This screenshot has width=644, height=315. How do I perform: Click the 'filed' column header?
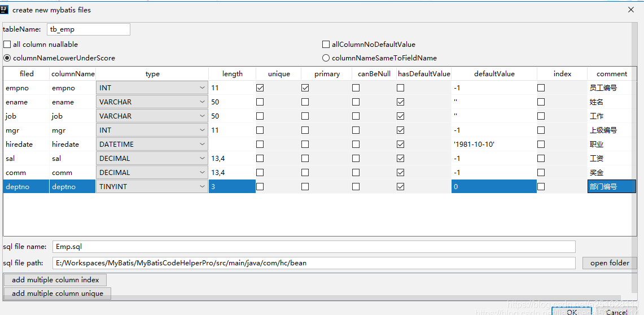(x=27, y=74)
